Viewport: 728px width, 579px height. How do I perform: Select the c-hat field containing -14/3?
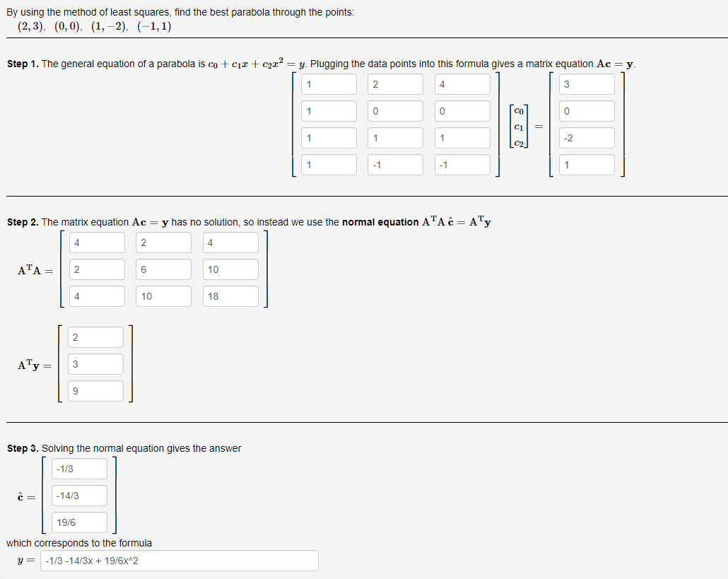click(78, 495)
